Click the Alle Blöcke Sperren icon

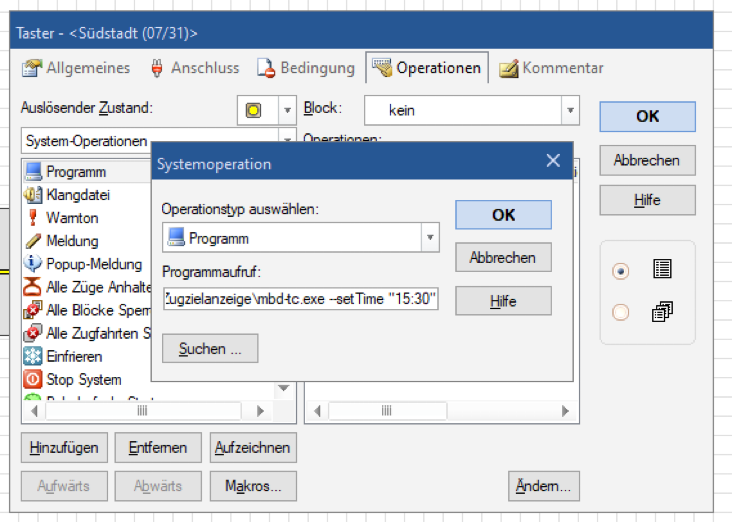(x=33, y=310)
